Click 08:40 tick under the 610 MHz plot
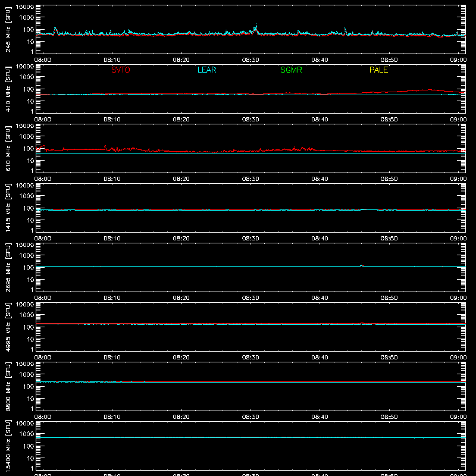Screen dimensions: 476x476 320,179
